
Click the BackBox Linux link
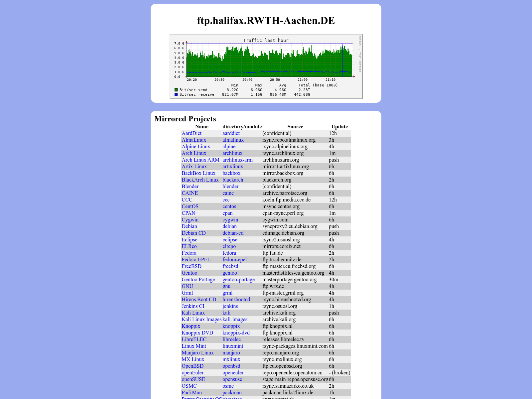coord(199,173)
